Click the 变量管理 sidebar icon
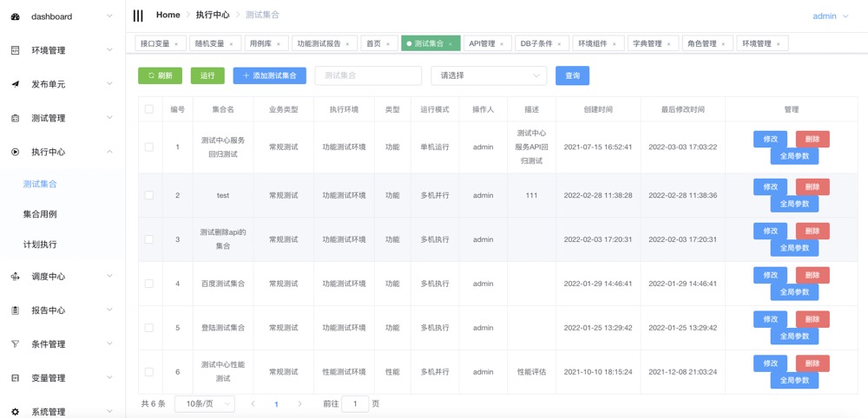 tap(16, 378)
